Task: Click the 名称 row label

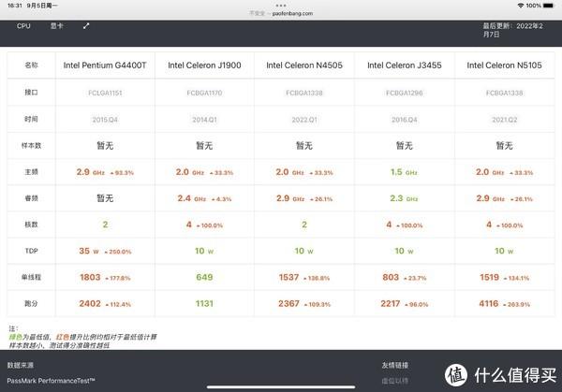Action: point(31,65)
